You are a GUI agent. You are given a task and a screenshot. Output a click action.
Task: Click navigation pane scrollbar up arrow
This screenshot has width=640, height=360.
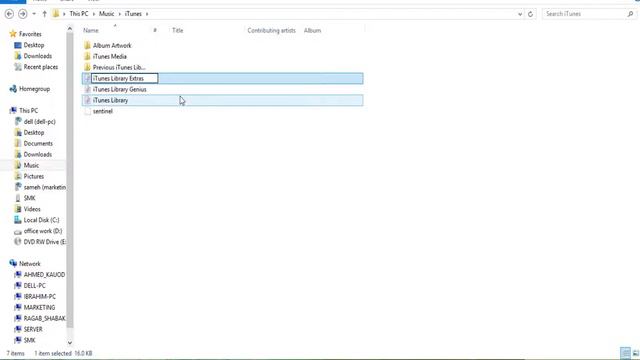pyautogui.click(x=70, y=29)
